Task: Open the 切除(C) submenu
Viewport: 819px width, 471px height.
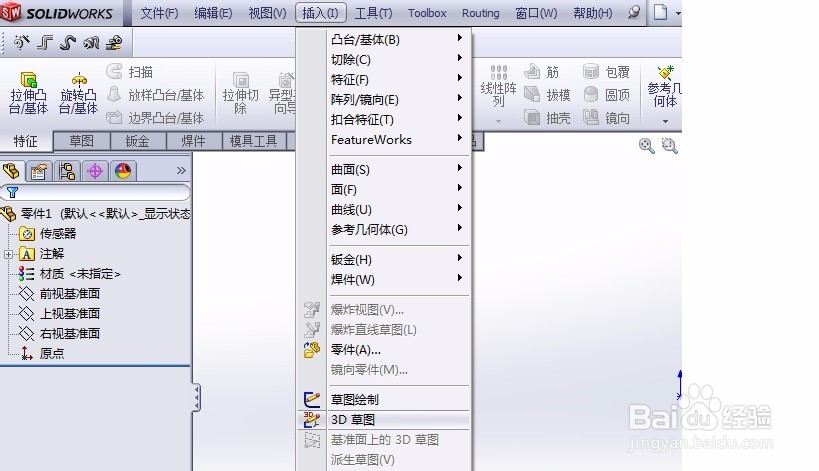Action: click(398, 59)
